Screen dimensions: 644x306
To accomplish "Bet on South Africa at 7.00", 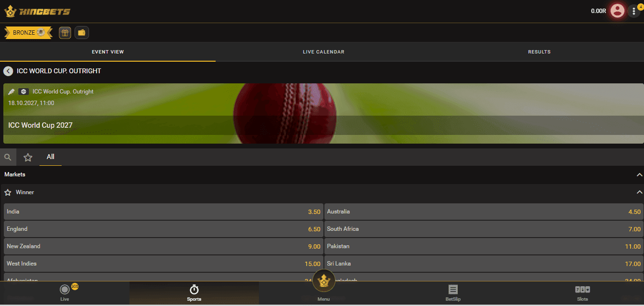I will tap(484, 229).
